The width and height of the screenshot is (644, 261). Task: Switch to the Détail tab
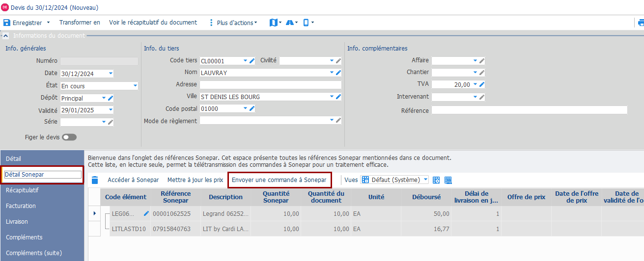(42, 159)
